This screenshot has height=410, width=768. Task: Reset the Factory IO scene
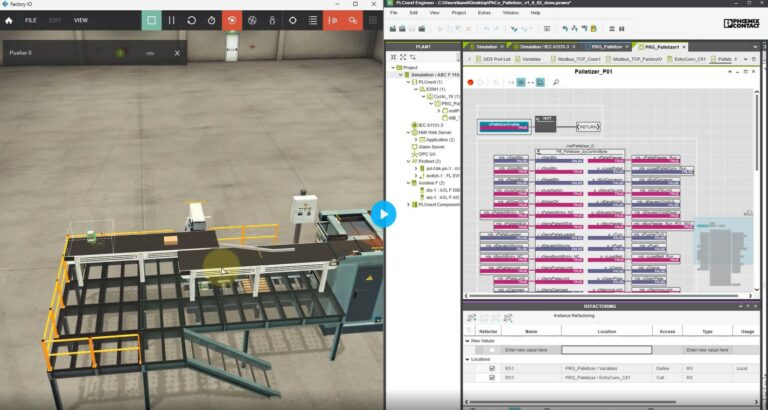(192, 21)
